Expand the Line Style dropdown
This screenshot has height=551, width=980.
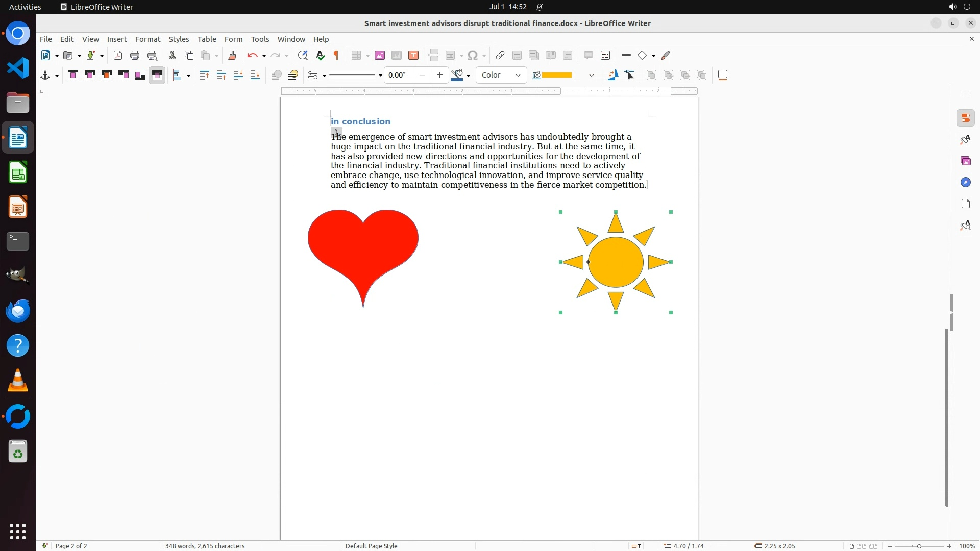(x=380, y=76)
